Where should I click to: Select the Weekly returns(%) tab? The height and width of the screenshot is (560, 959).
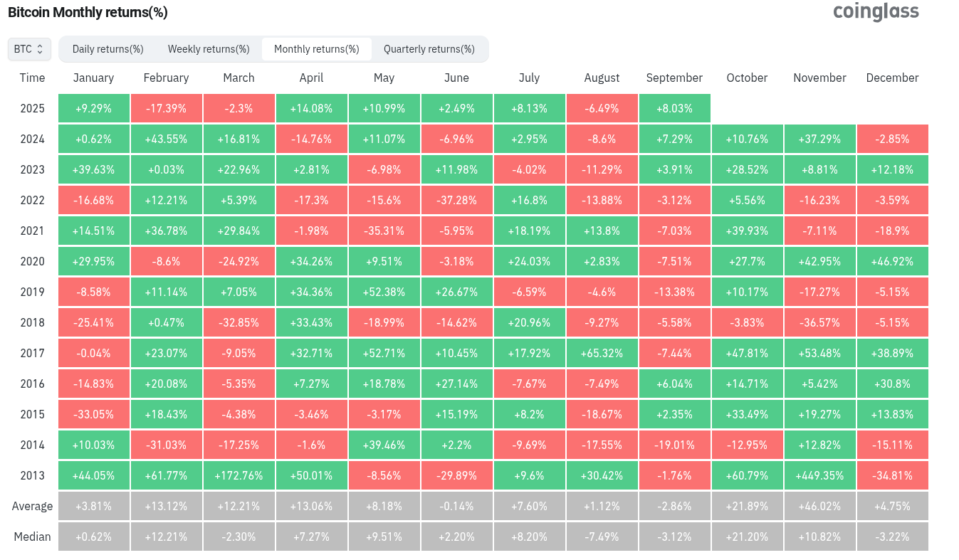pos(209,49)
